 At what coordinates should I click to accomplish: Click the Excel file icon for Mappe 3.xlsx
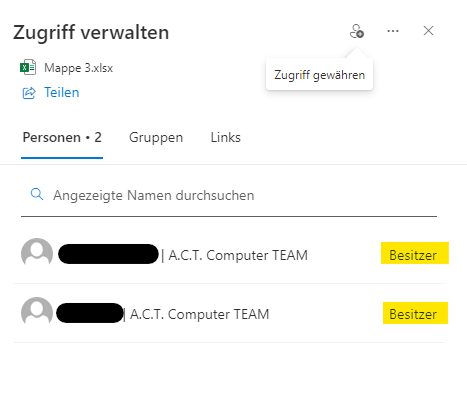[x=28, y=67]
